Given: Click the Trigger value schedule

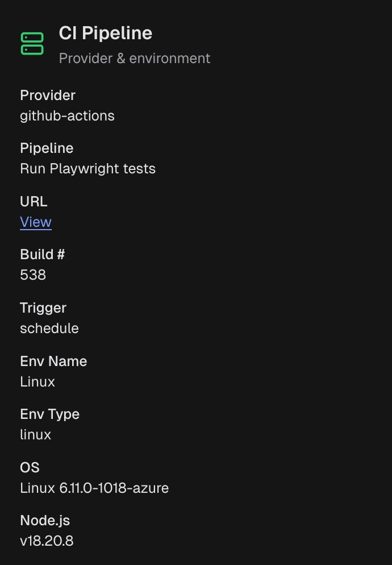Looking at the screenshot, I should [49, 328].
